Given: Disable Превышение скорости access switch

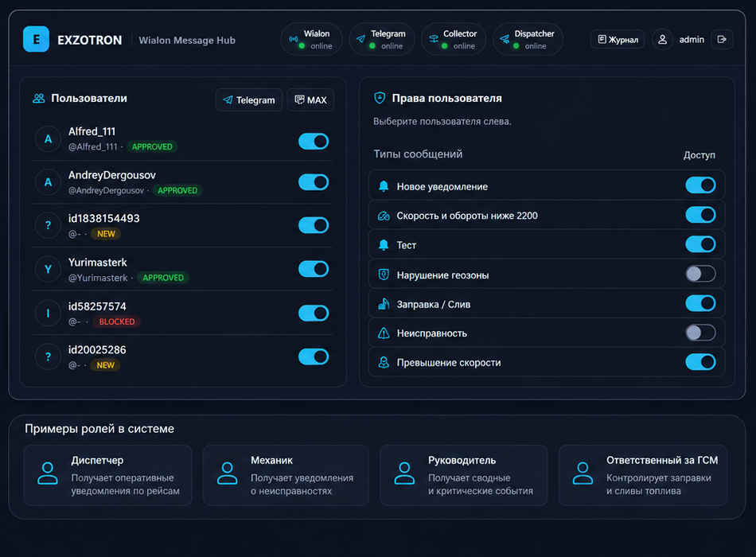Looking at the screenshot, I should [x=700, y=362].
